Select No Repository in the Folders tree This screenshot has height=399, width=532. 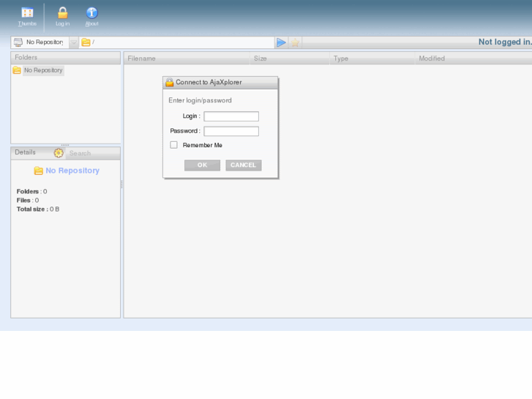pyautogui.click(x=43, y=70)
